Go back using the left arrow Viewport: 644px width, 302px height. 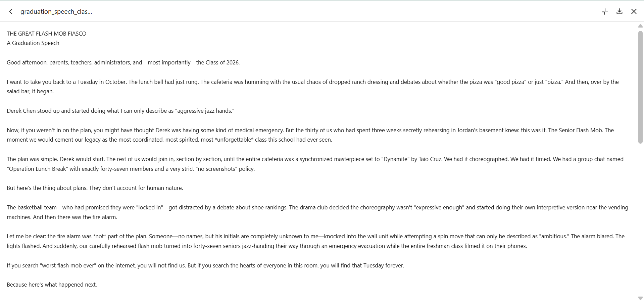[x=11, y=12]
